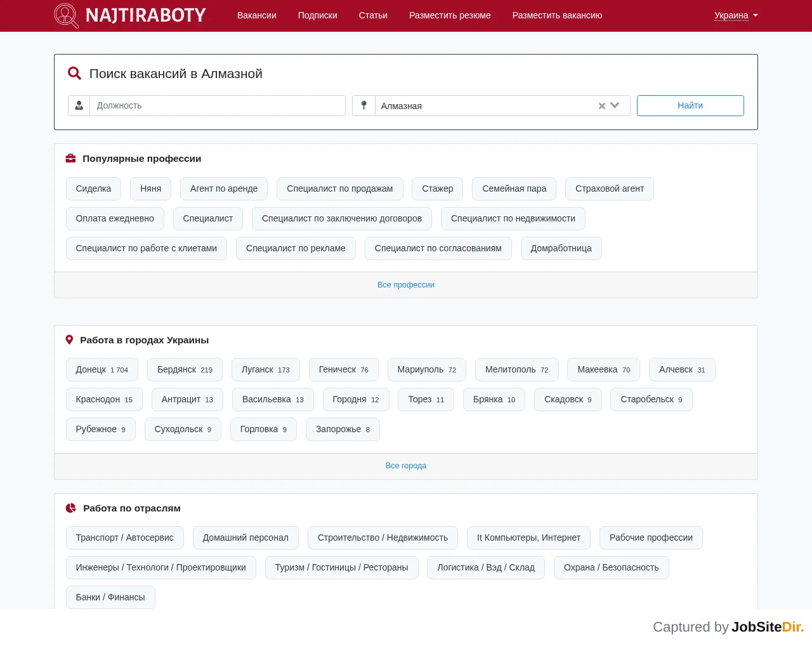Click the location pin icon beside Алмазная
The width and height of the screenshot is (812, 646).
point(363,105)
